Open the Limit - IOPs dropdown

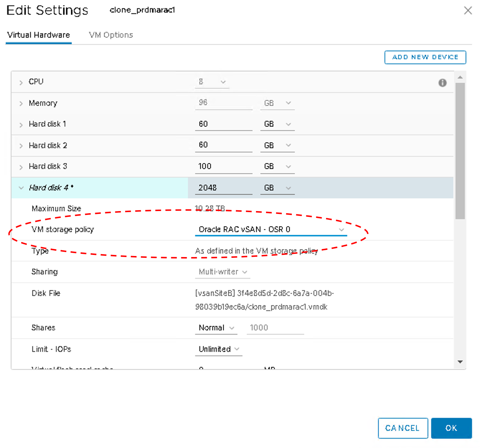click(219, 349)
